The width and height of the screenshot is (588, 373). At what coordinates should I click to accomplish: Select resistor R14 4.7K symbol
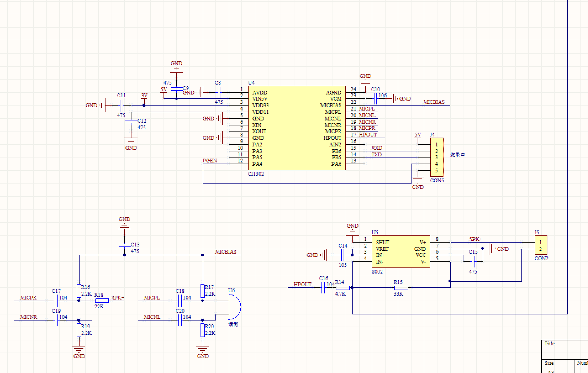click(x=342, y=288)
